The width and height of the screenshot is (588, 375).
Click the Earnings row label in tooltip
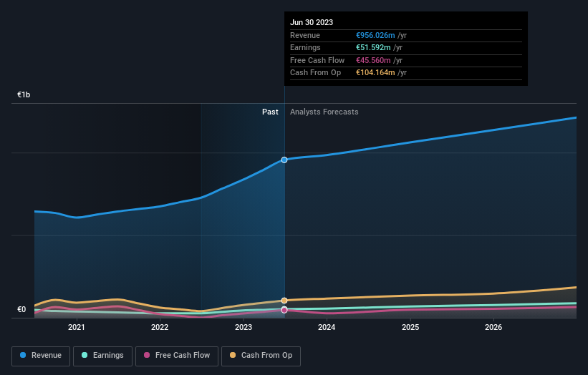pos(305,47)
